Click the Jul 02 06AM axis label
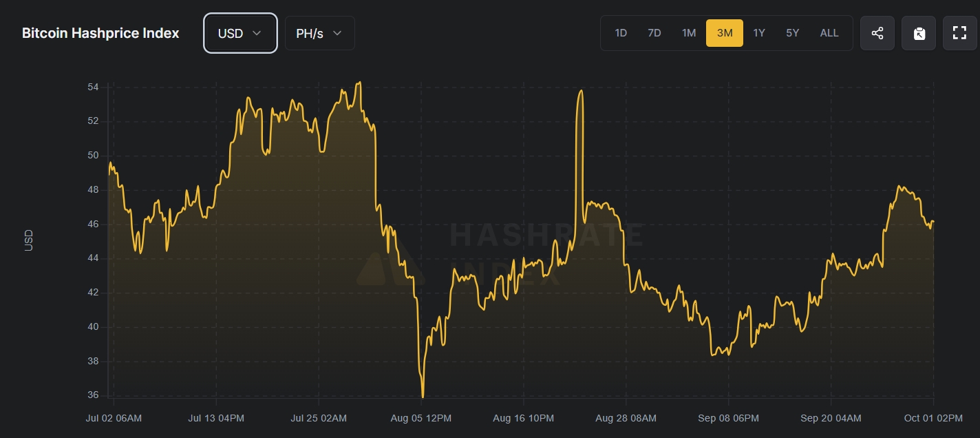 point(114,418)
